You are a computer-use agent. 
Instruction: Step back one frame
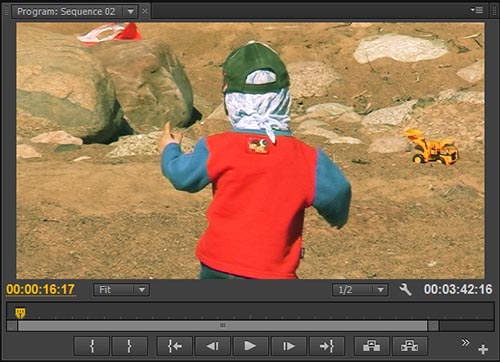[x=212, y=346]
